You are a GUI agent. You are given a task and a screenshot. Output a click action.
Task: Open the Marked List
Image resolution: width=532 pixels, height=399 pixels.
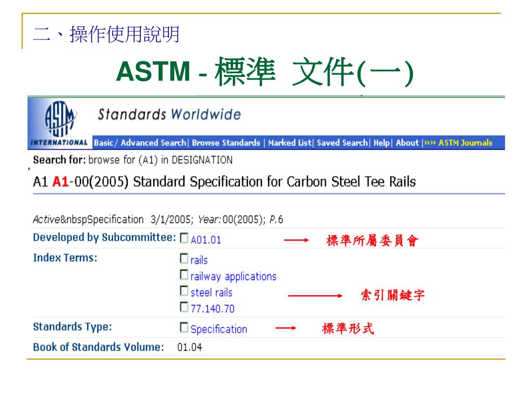[290, 143]
